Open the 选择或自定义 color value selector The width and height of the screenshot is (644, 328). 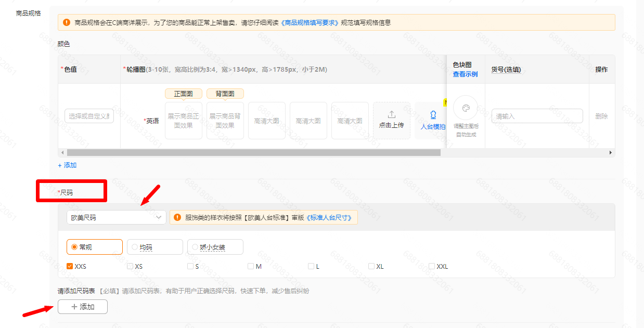pos(89,115)
